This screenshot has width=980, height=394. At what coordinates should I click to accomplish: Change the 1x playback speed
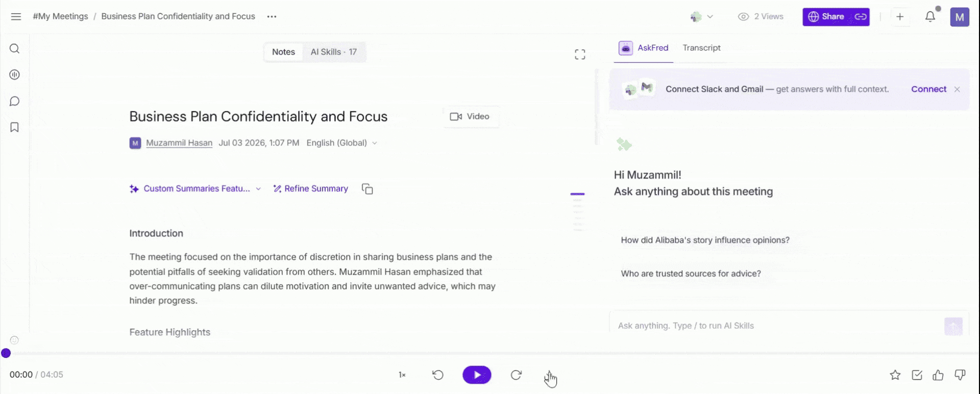tap(402, 375)
